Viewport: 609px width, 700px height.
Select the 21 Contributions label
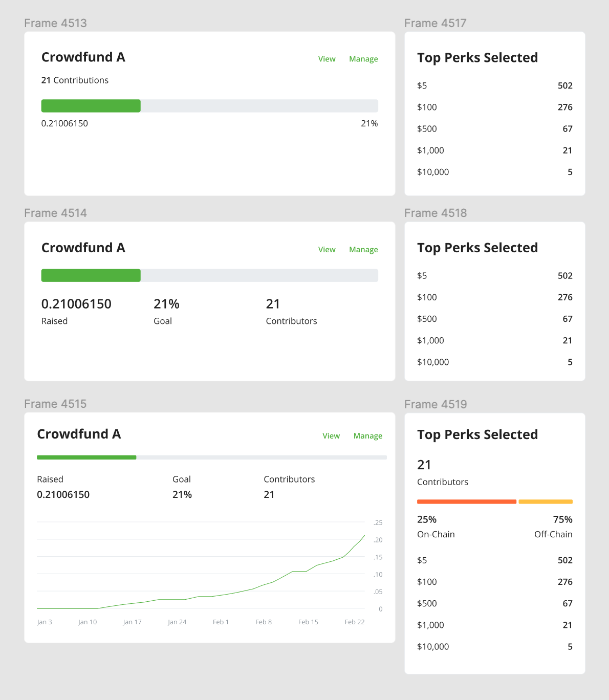[x=75, y=80]
